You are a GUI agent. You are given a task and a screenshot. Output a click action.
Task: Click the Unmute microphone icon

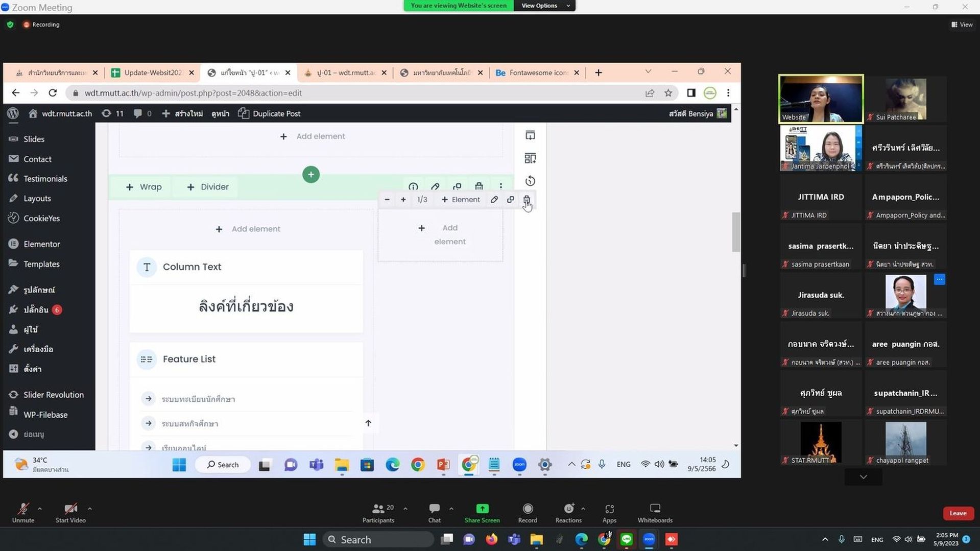[x=23, y=509]
